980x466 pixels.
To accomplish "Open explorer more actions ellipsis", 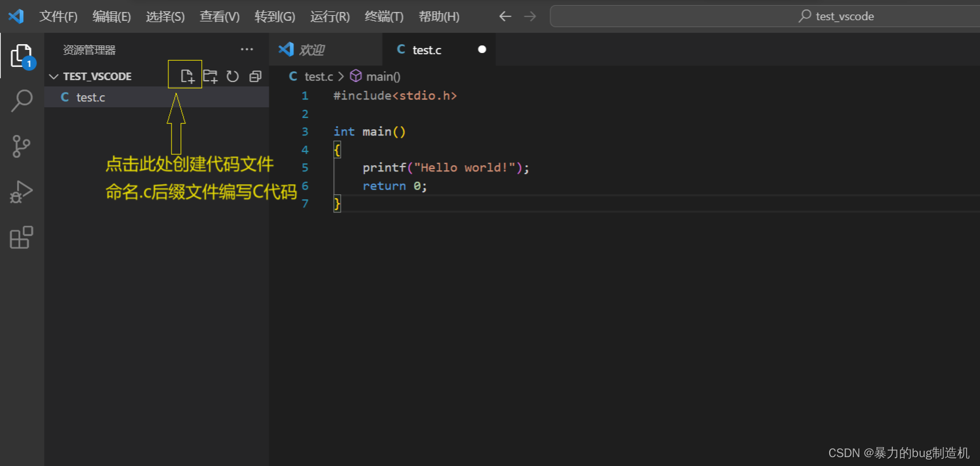I will pos(247,50).
